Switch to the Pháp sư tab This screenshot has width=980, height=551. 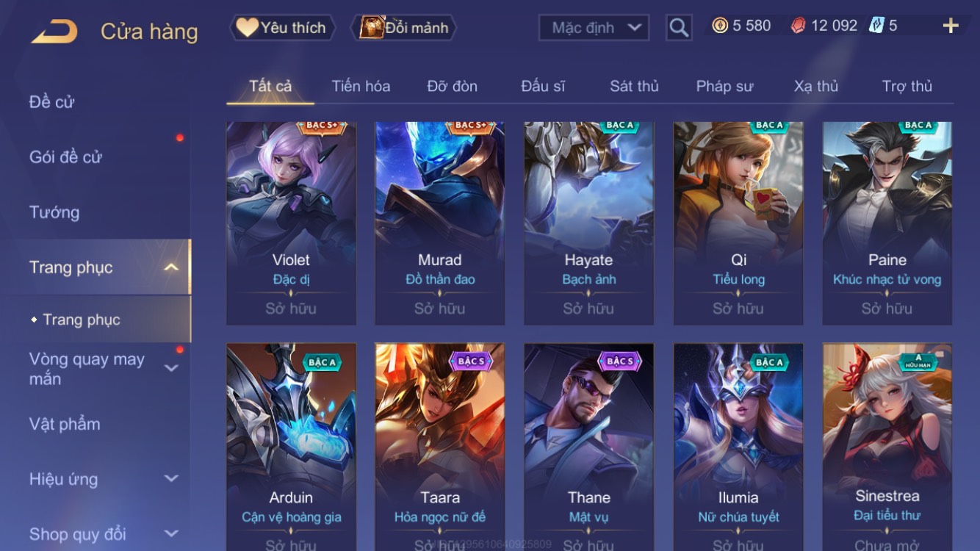[724, 86]
